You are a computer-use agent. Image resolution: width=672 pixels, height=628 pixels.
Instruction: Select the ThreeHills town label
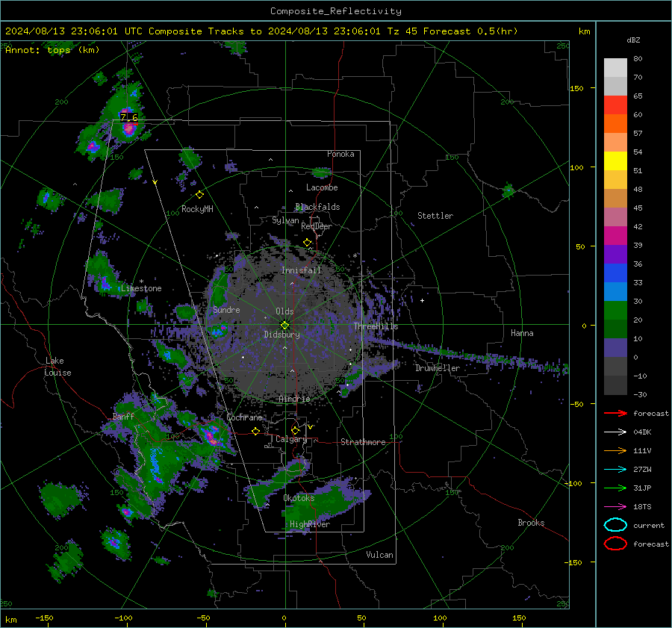376,326
